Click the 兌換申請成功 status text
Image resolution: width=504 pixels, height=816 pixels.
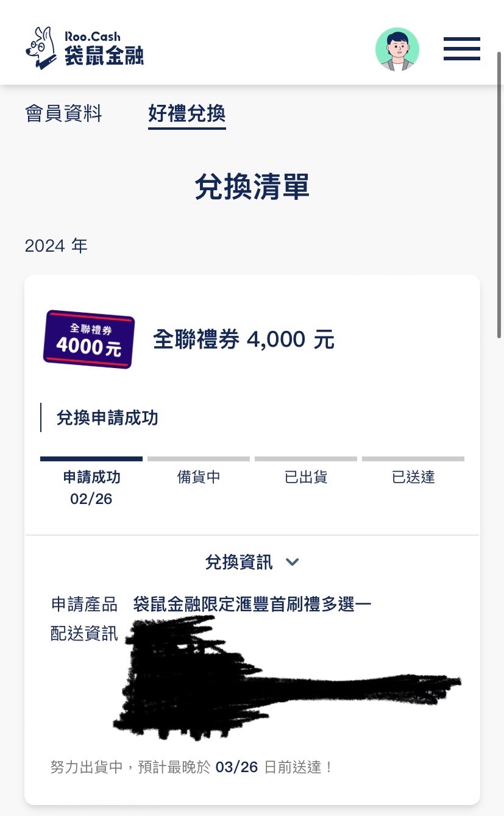click(107, 418)
